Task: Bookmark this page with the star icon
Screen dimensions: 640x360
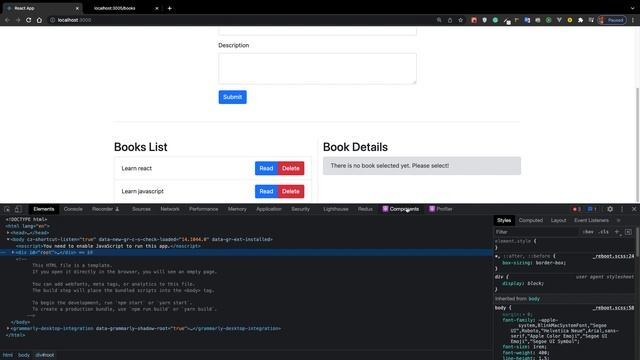Action: click(460, 20)
